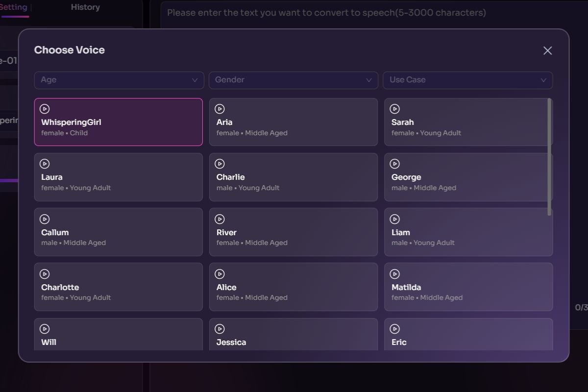Select the Setting tab

14,7
